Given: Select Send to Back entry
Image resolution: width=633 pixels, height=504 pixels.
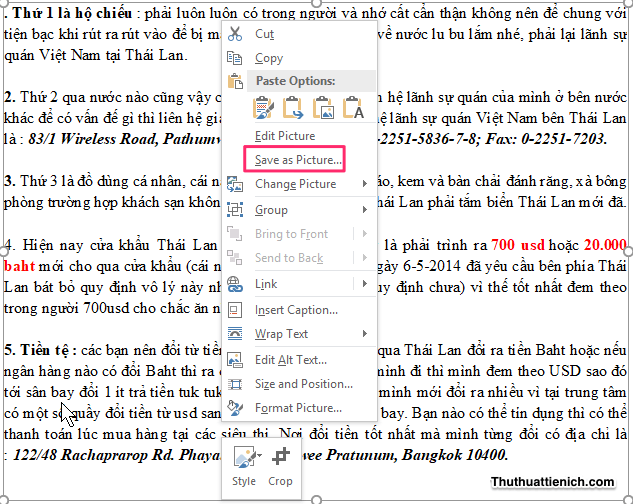Looking at the screenshot, I should pos(289,258).
